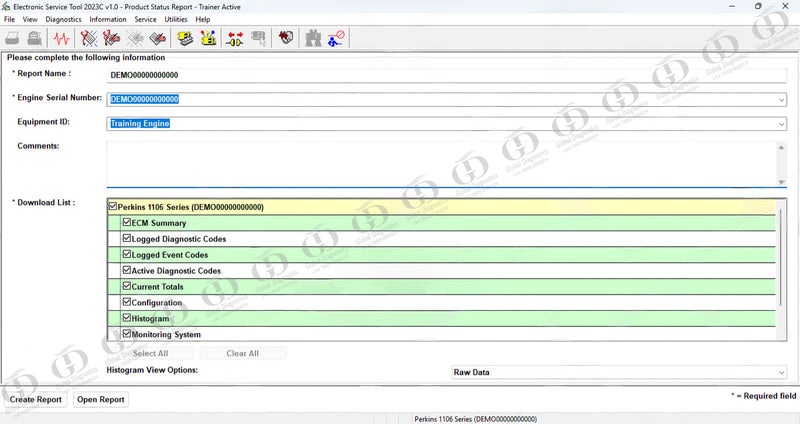Image resolution: width=800 pixels, height=424 pixels.
Task: Click the binoculars search icon
Action: click(x=313, y=39)
